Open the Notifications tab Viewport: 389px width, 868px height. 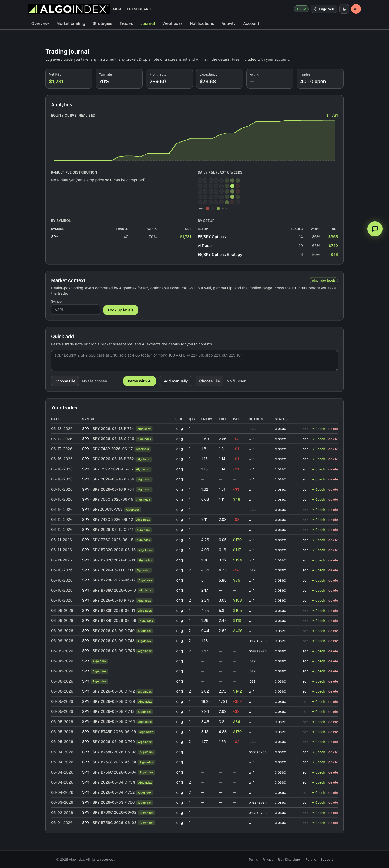click(202, 23)
